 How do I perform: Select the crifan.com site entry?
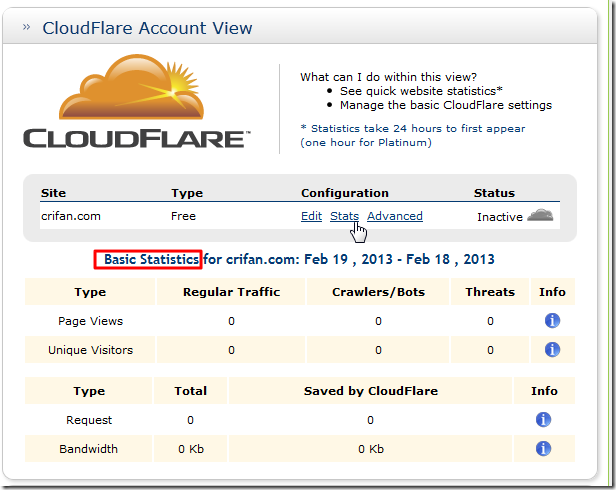pos(71,216)
